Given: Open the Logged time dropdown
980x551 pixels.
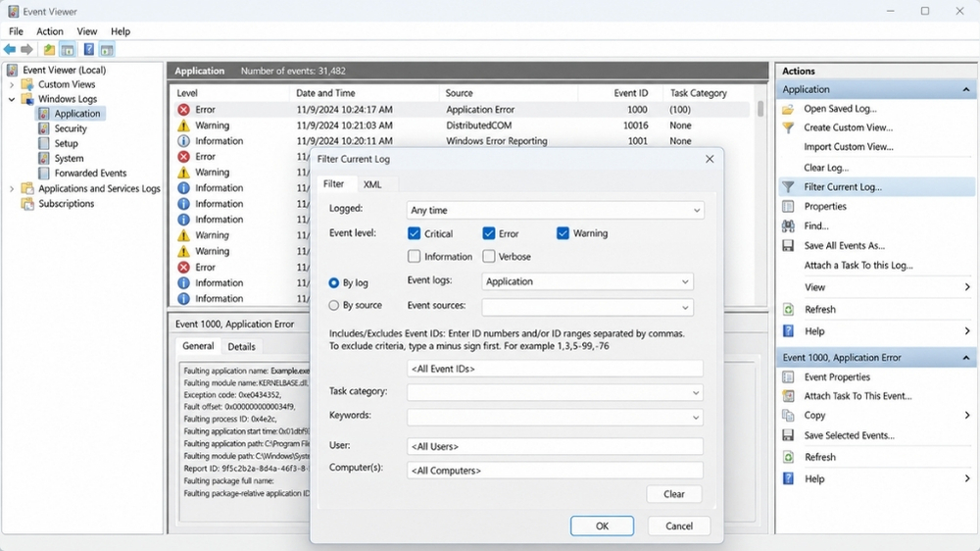Looking at the screenshot, I should (x=555, y=210).
